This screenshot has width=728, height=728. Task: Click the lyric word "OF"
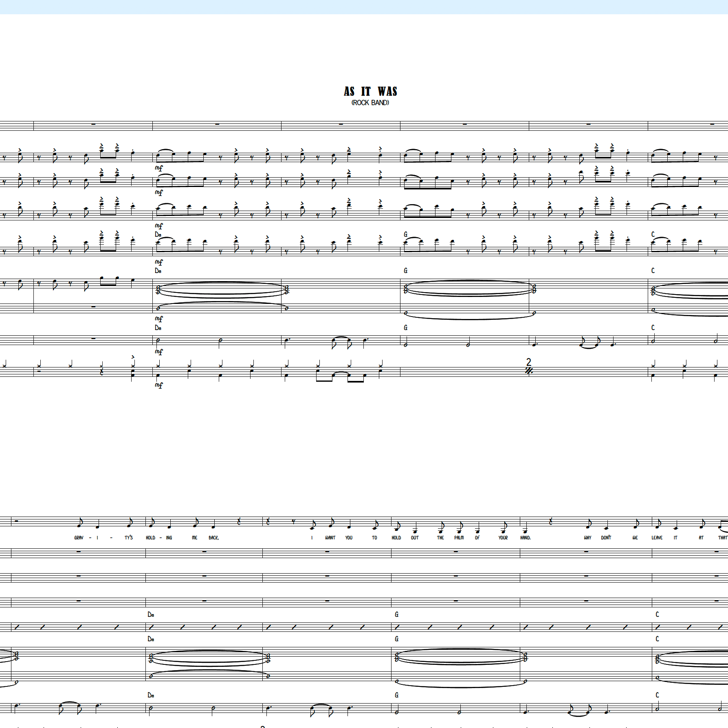477,538
